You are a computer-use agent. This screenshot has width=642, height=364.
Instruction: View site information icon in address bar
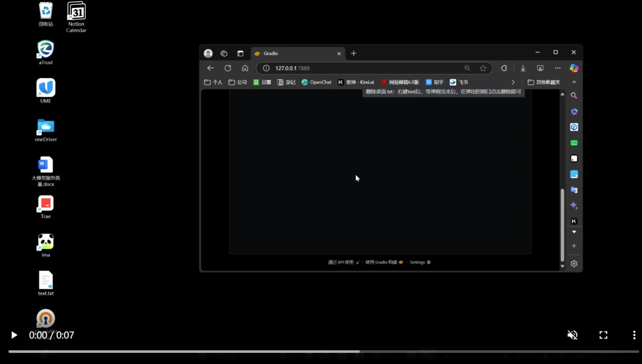coord(266,68)
